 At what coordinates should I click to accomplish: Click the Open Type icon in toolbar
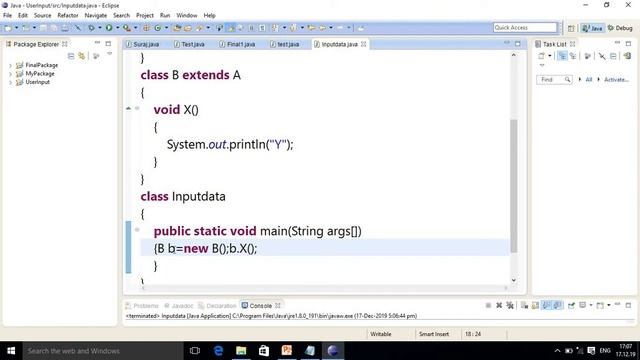177,28
